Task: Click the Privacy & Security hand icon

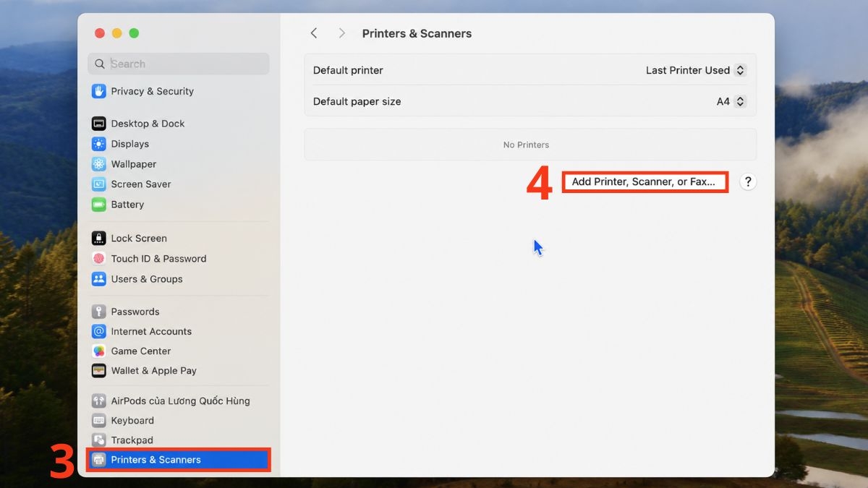Action: tap(99, 91)
